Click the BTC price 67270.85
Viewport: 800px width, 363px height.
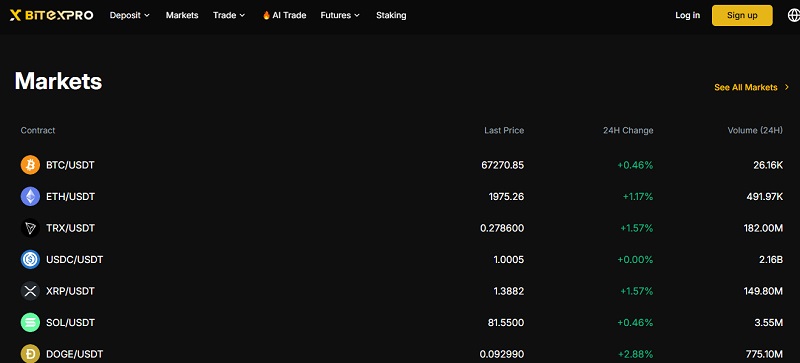(x=503, y=165)
